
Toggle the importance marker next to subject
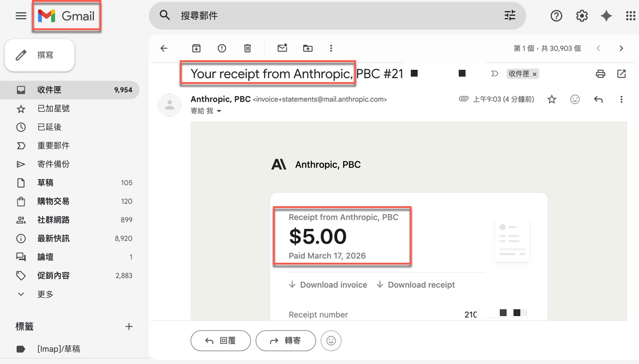(x=494, y=74)
